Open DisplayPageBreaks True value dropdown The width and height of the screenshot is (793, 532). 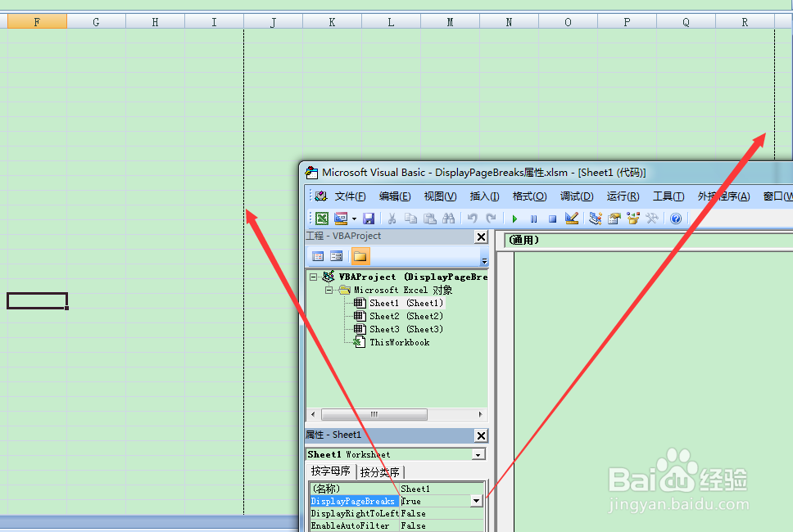click(x=476, y=501)
